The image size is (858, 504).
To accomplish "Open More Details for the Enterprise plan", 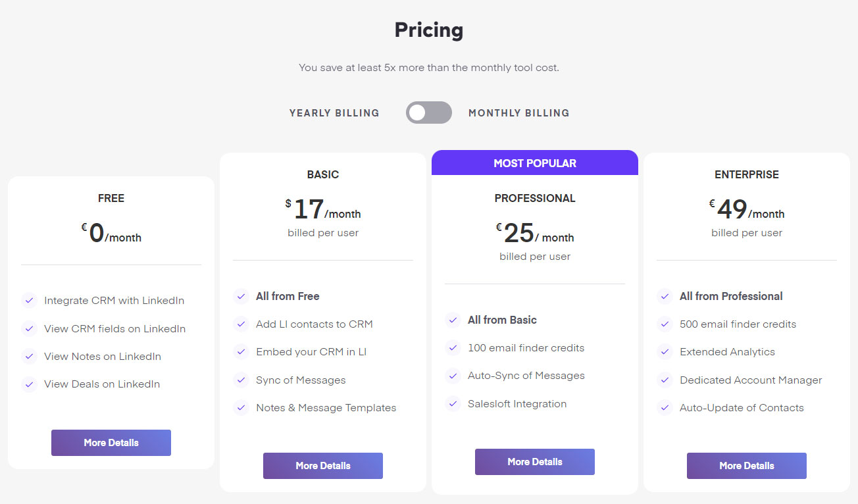I will point(747,466).
